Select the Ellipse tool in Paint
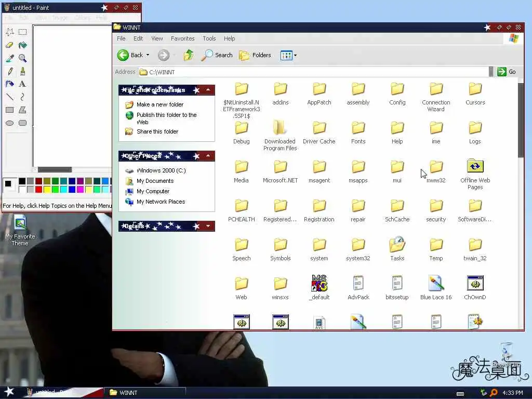The image size is (532, 399). click(10, 123)
